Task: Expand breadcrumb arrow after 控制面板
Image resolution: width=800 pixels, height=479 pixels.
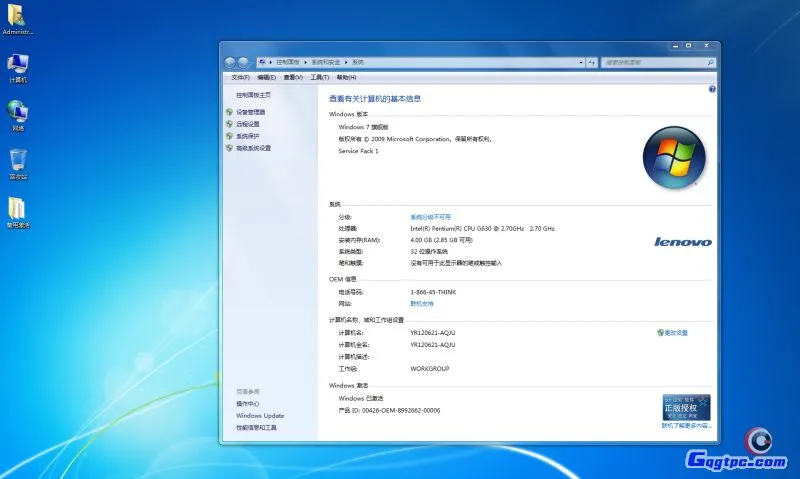Action: (306, 62)
